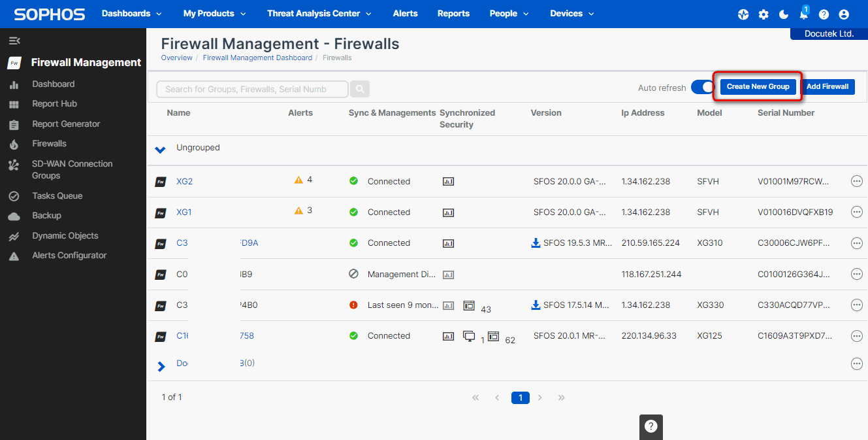The height and width of the screenshot is (440, 868).
Task: Open the Dashboards dropdown menu
Action: (x=131, y=14)
